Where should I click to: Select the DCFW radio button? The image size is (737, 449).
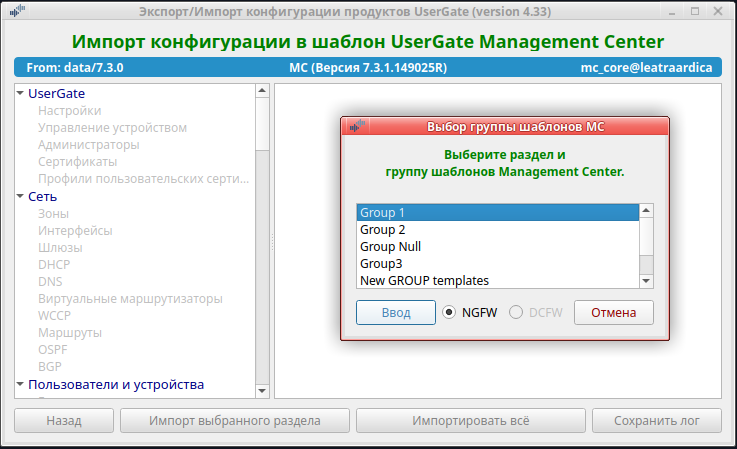pos(516,313)
